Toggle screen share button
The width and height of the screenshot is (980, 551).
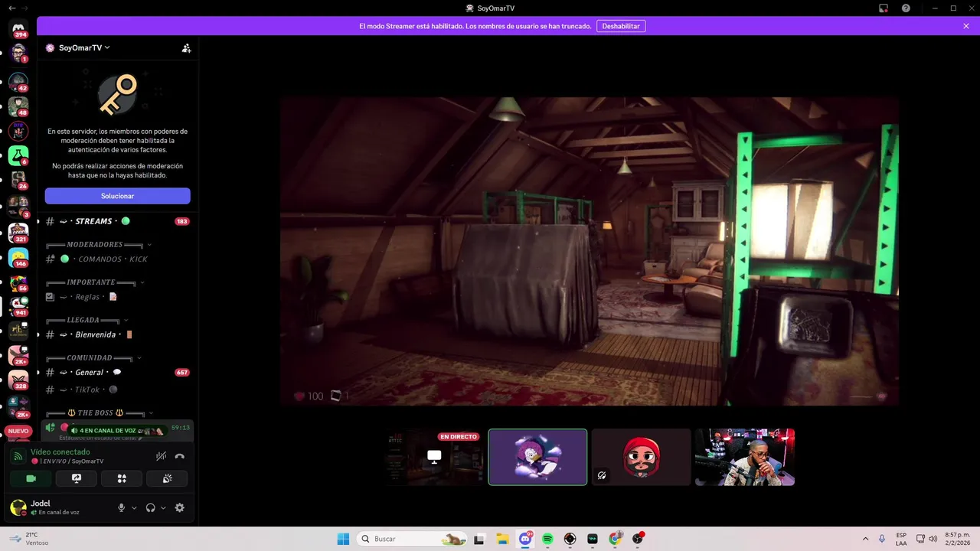pyautogui.click(x=77, y=478)
